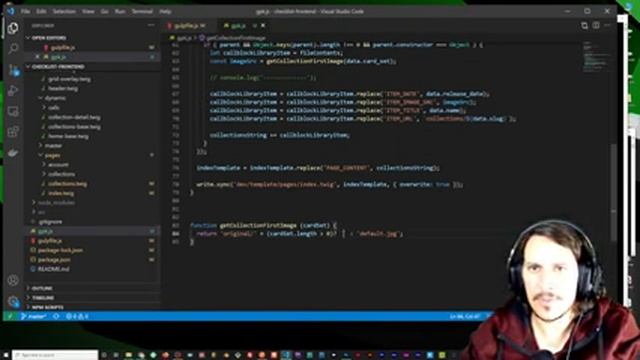640x360 pixels.
Task: Click the open changes compare icon
Action: [x=584, y=25]
